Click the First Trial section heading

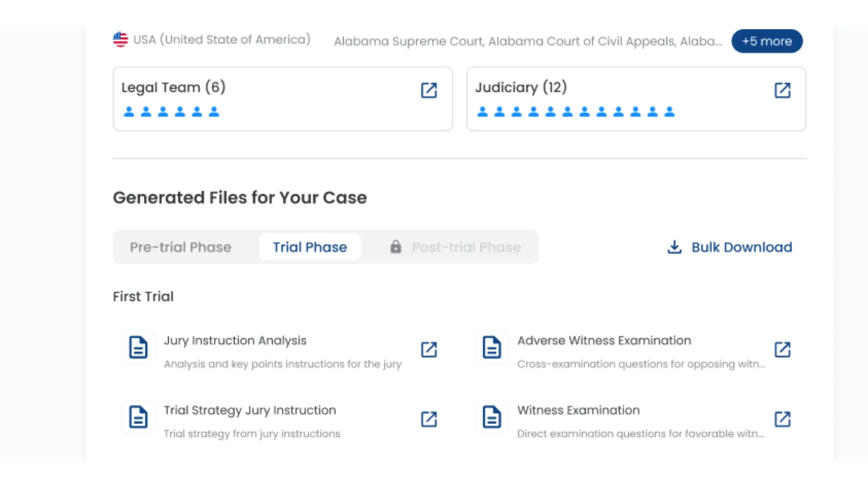click(143, 296)
